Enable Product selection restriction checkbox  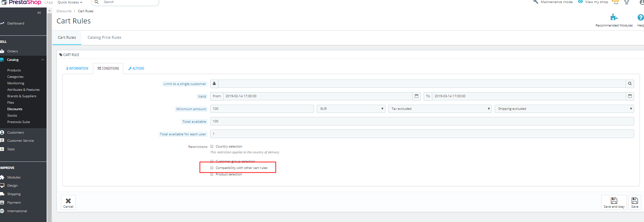coord(212,174)
